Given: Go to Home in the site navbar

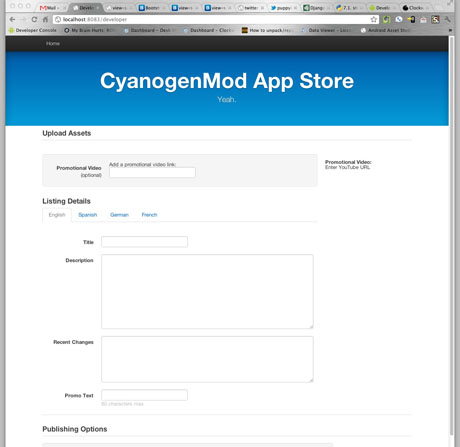Looking at the screenshot, I should [x=53, y=44].
